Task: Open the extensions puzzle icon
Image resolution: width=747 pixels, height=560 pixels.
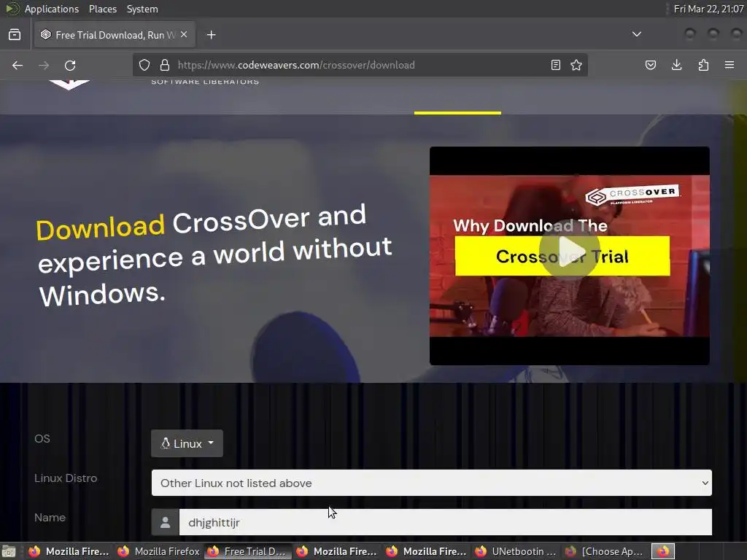Action: (x=703, y=65)
